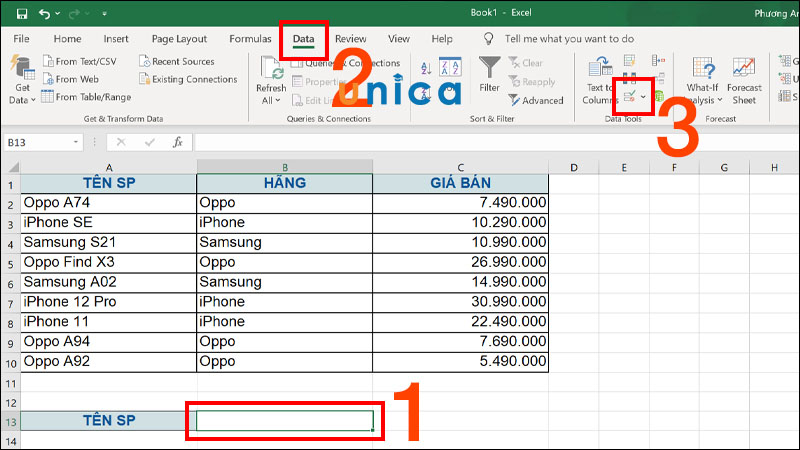The image size is (800, 450).
Task: Click the Undo arrow icon
Action: (44, 14)
